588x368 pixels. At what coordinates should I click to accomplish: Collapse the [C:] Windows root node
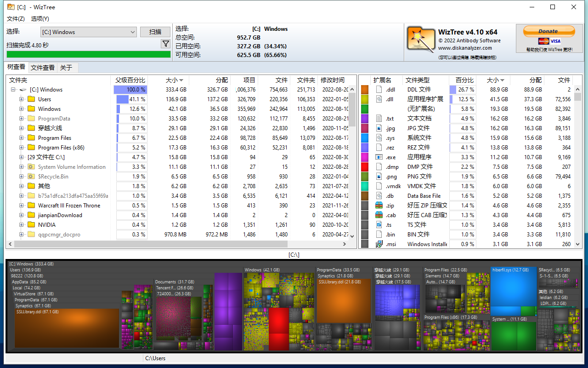13,90
